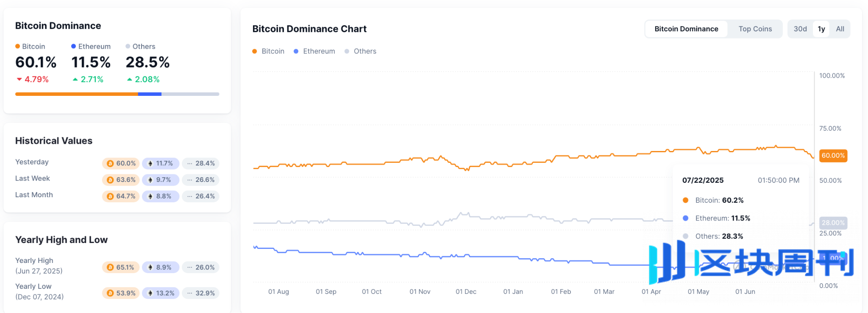Image resolution: width=868 pixels, height=313 pixels.
Task: Click grey Others segment of dominance bar
Action: (190, 94)
